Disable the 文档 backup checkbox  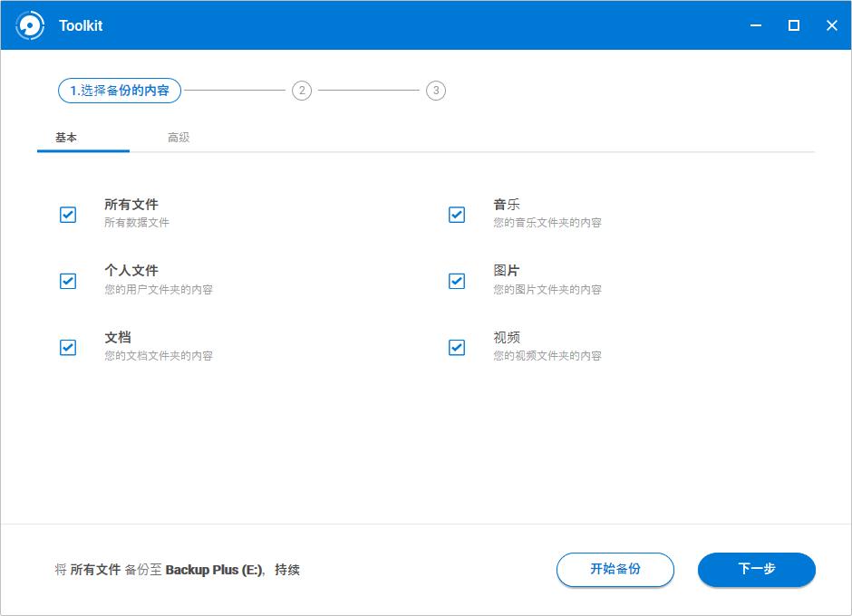(x=67, y=347)
